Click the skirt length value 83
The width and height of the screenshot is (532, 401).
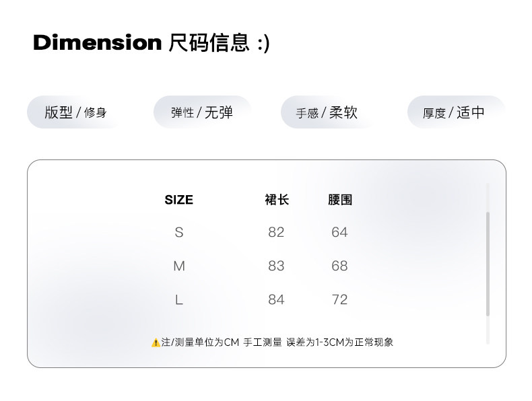click(276, 266)
